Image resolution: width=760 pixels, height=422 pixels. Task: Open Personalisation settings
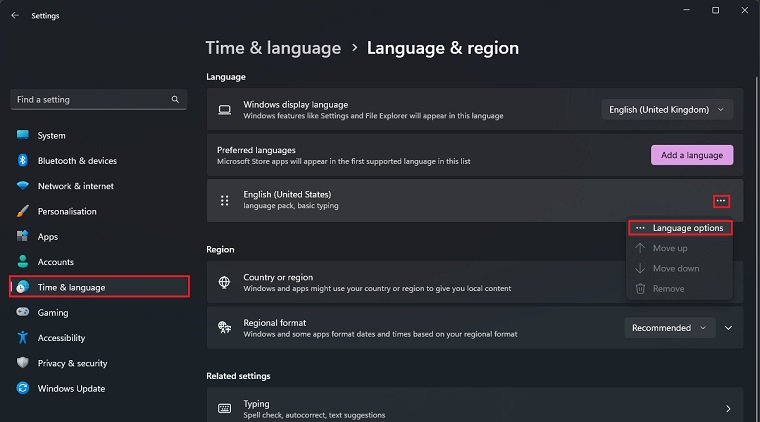point(99,211)
